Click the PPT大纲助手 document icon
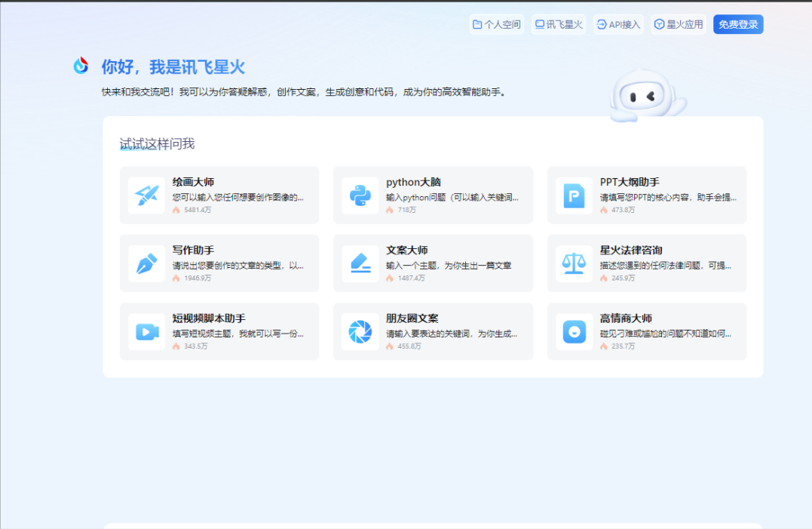Screen dimensions: 812x529 click(574, 195)
